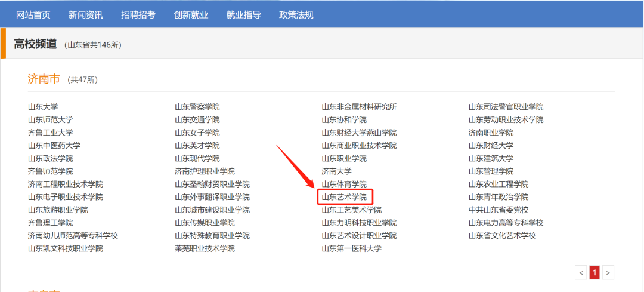Click 山东政法学院 link
This screenshot has height=292, width=644.
[x=51, y=158]
